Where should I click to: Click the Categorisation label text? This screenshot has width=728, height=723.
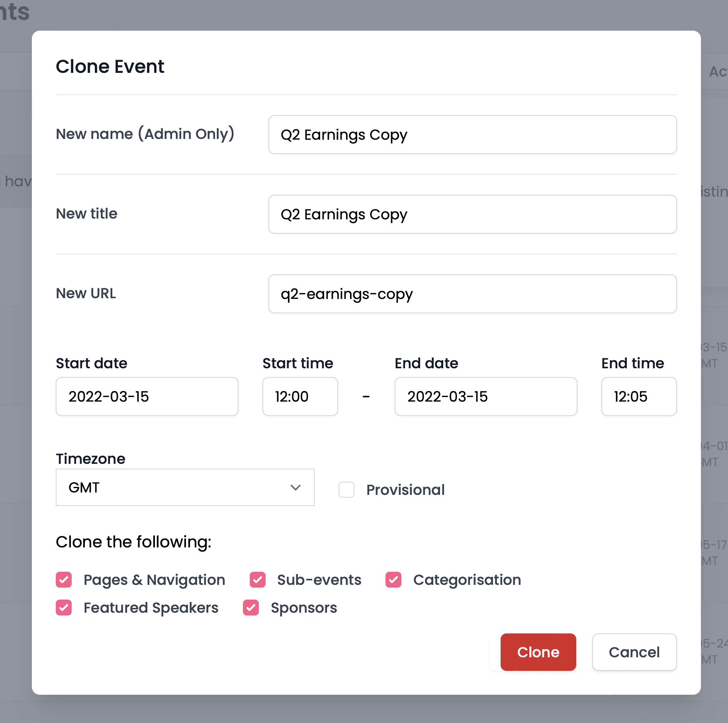(467, 580)
